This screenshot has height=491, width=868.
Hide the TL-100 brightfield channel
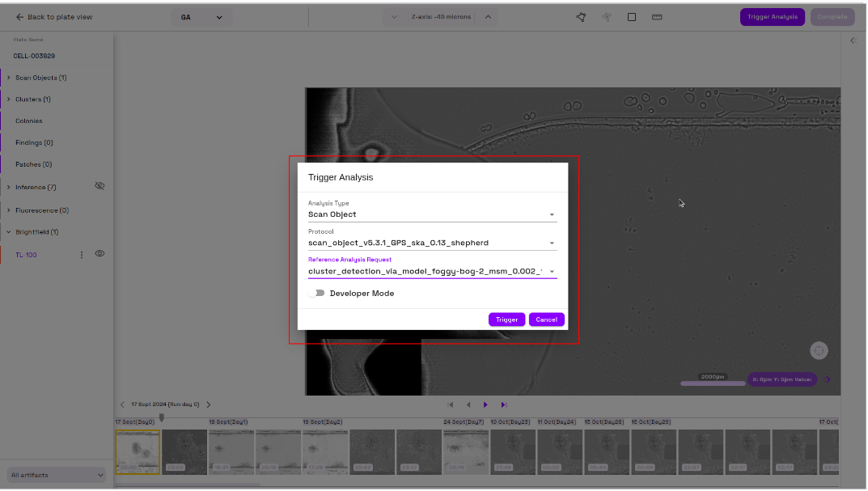pyautogui.click(x=100, y=254)
